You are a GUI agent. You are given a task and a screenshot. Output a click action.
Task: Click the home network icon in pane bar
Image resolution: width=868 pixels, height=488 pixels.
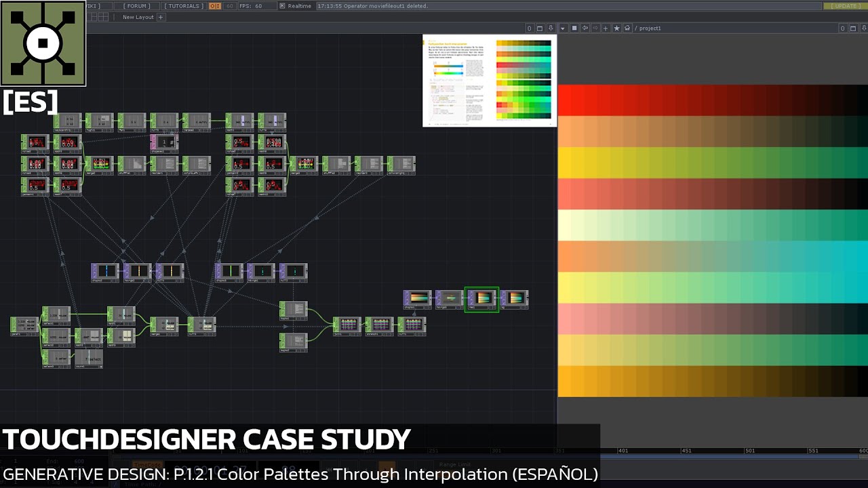pyautogui.click(x=627, y=28)
